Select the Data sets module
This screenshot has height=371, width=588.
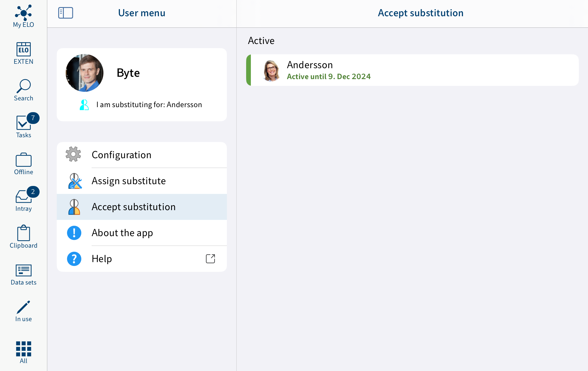[23, 274]
